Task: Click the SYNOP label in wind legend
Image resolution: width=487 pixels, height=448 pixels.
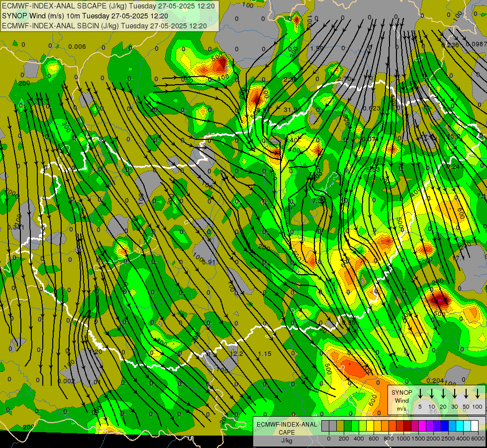Action: 401,392
